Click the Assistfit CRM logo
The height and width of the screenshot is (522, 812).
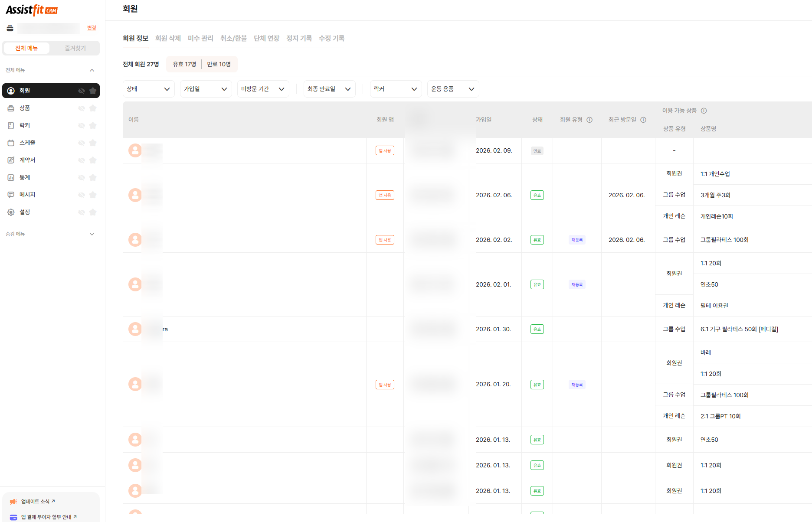pos(32,10)
